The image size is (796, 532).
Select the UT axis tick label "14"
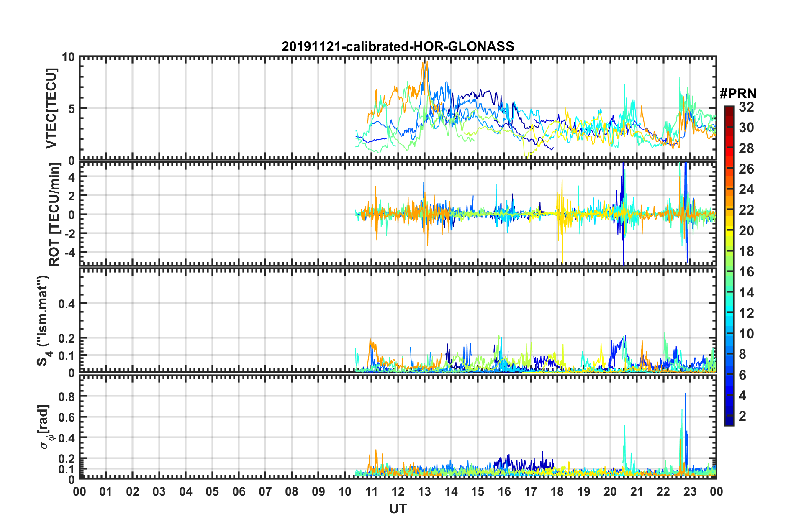point(451,491)
